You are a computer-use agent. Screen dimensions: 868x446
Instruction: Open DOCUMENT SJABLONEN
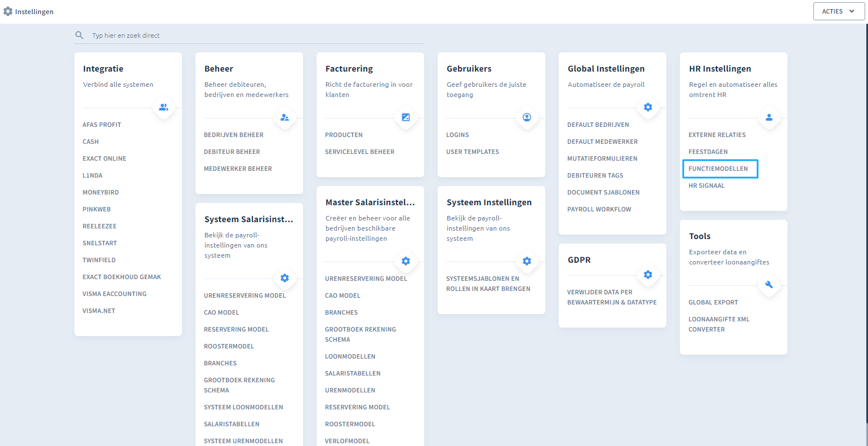(603, 192)
